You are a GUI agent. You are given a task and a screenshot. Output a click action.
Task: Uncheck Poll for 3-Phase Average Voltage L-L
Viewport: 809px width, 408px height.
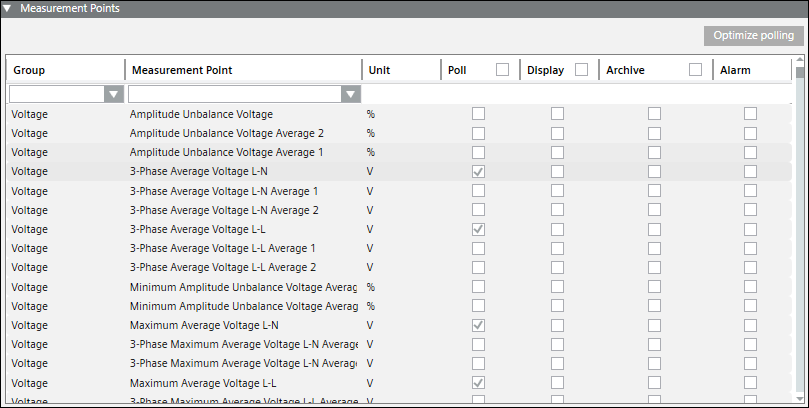tap(478, 229)
